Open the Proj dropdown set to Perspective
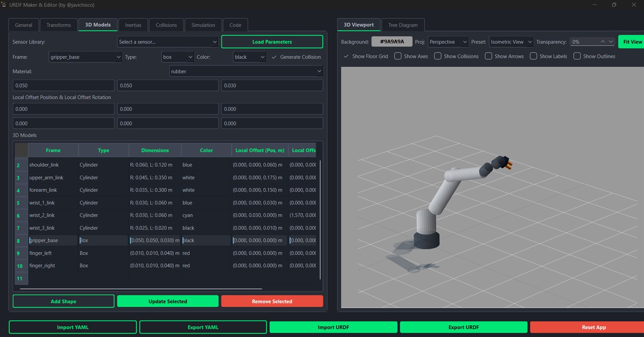 click(x=448, y=42)
